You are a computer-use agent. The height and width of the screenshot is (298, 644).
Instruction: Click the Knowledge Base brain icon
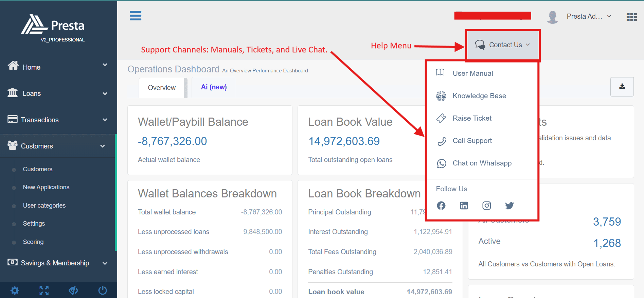click(441, 96)
